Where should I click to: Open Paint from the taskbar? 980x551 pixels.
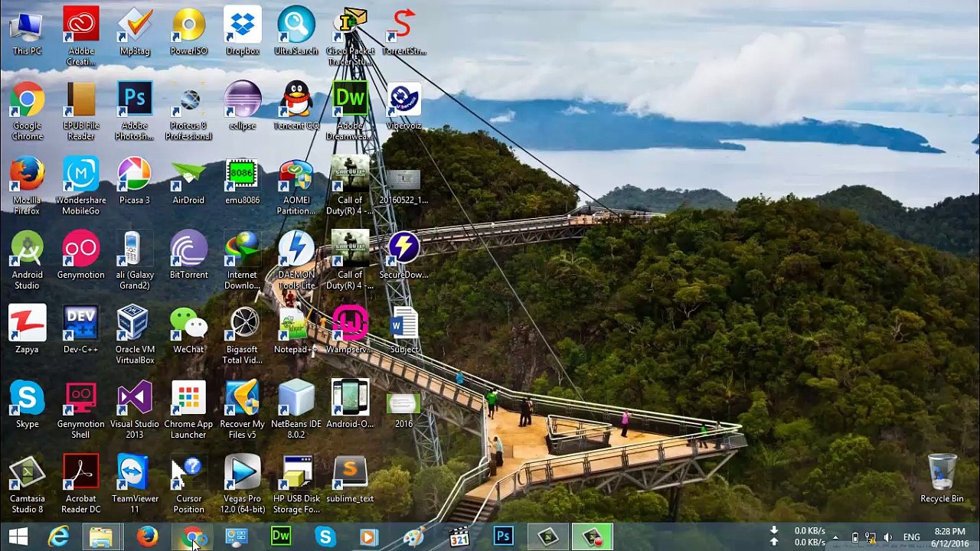click(x=413, y=536)
